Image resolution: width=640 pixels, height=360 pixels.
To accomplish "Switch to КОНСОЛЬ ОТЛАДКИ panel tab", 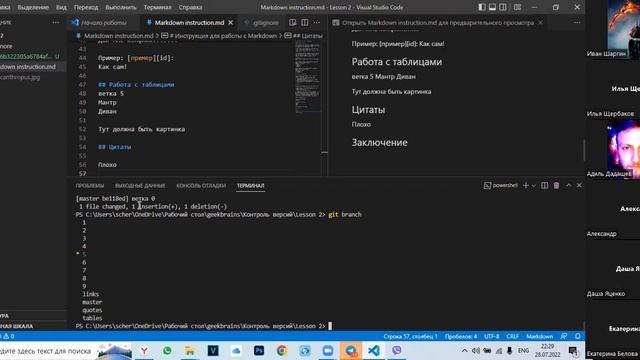I will (x=201, y=186).
